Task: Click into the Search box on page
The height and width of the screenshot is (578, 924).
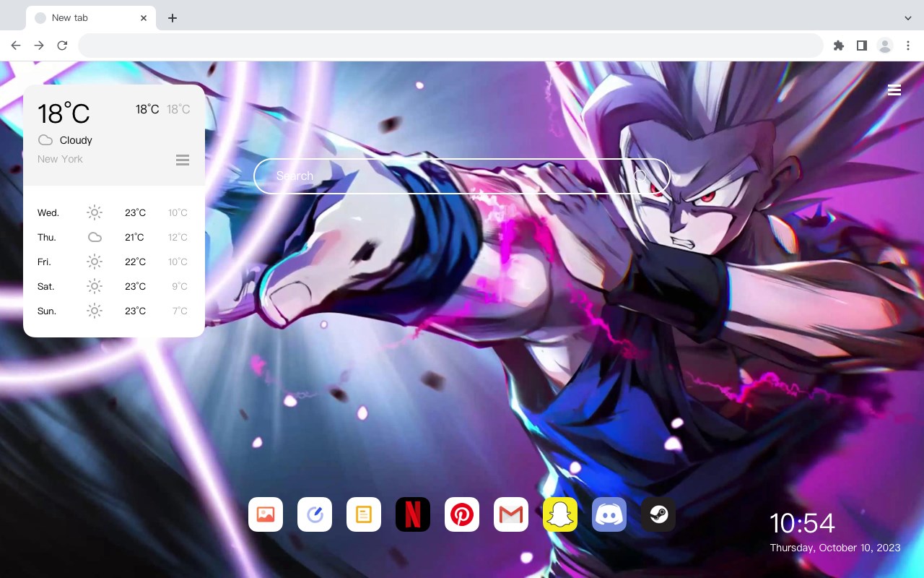Action: click(x=462, y=176)
